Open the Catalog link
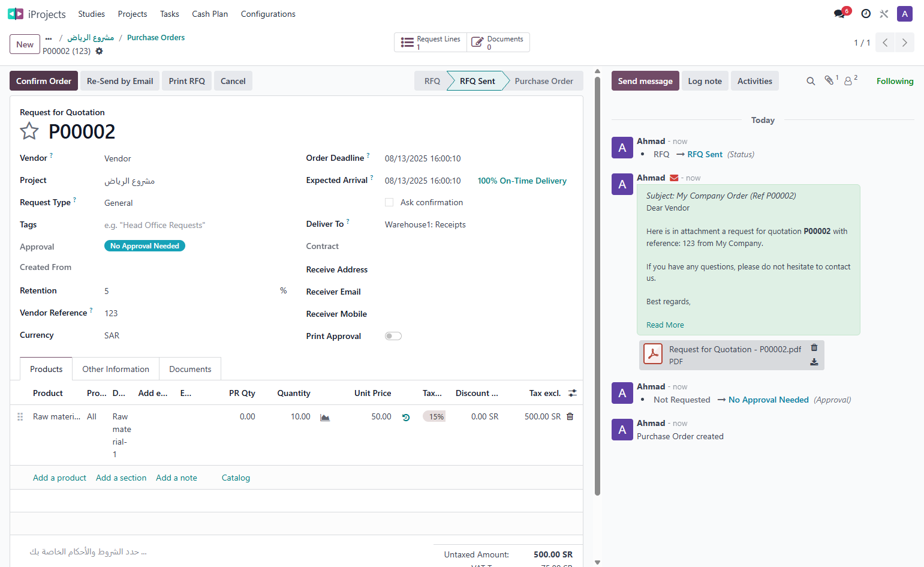 click(x=236, y=478)
